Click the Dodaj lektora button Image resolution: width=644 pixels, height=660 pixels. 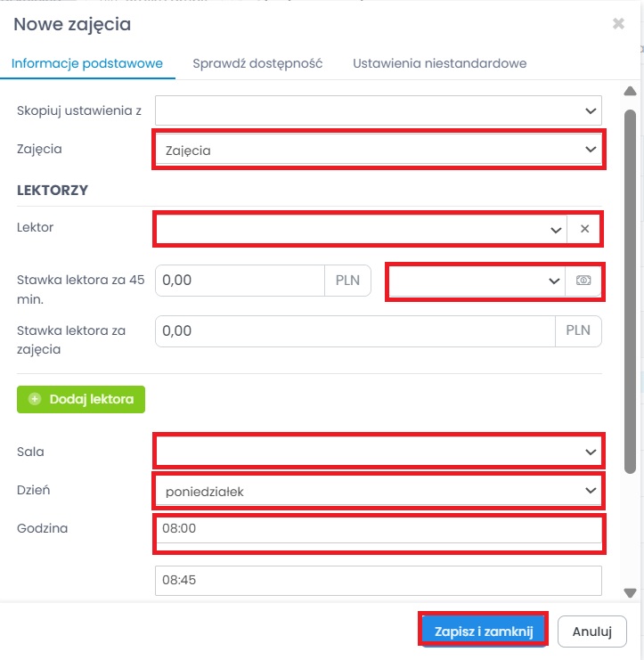click(x=81, y=399)
